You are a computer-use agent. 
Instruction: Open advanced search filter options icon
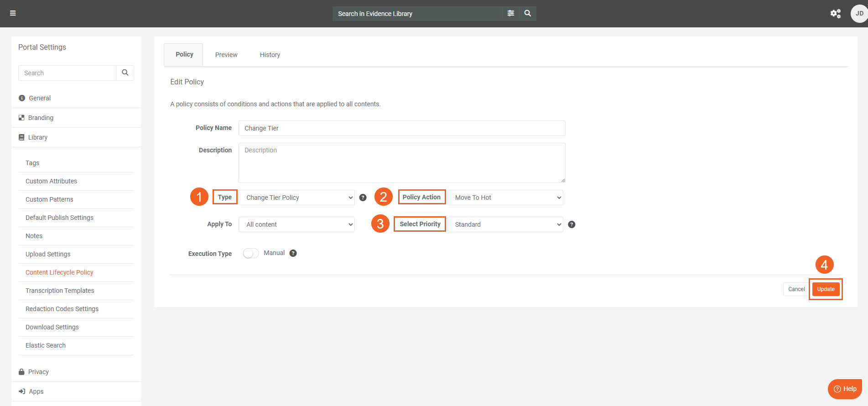tap(511, 13)
